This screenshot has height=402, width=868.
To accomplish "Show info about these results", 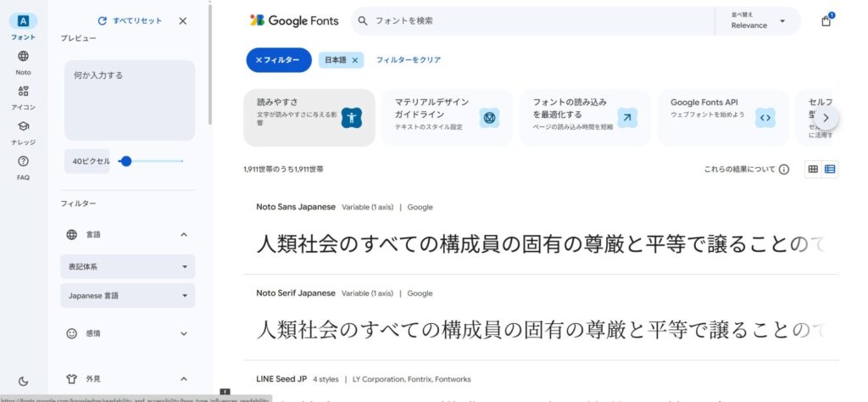I will coord(784,170).
